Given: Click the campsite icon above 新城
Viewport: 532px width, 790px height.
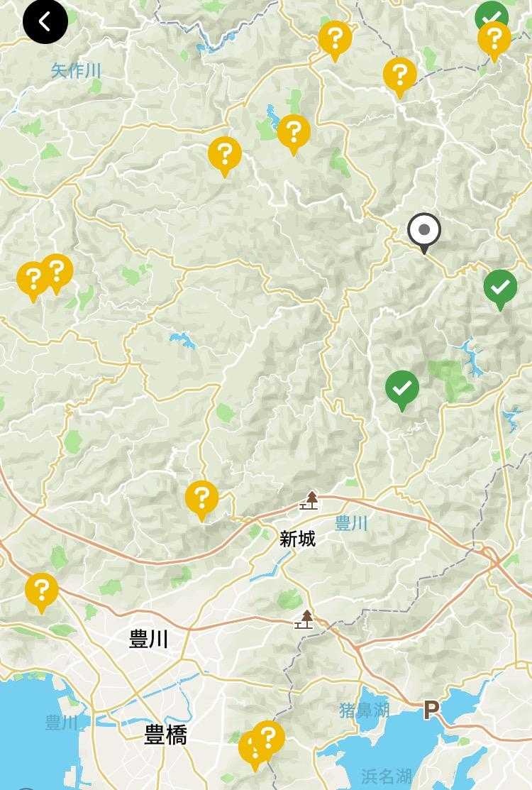Looking at the screenshot, I should 309,500.
